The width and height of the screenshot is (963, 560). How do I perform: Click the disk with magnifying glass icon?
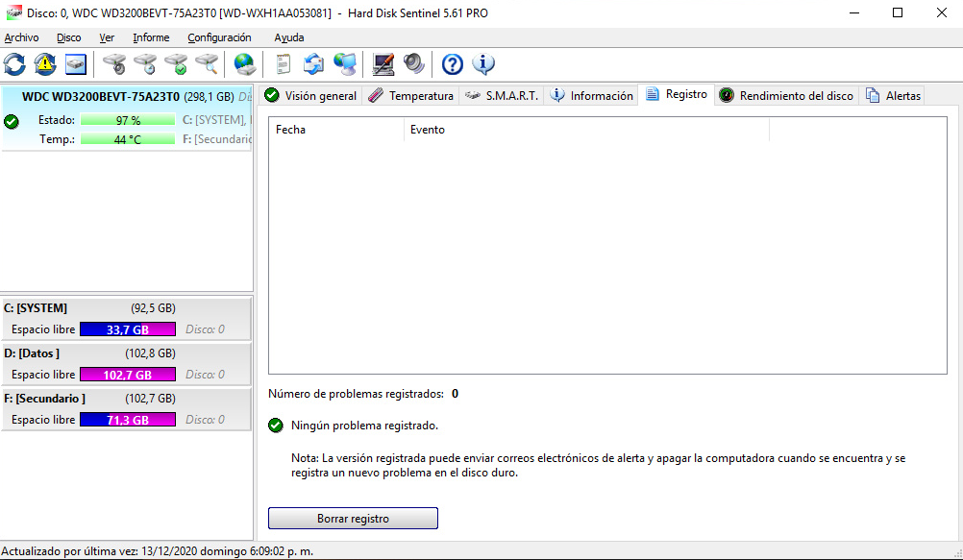(207, 63)
